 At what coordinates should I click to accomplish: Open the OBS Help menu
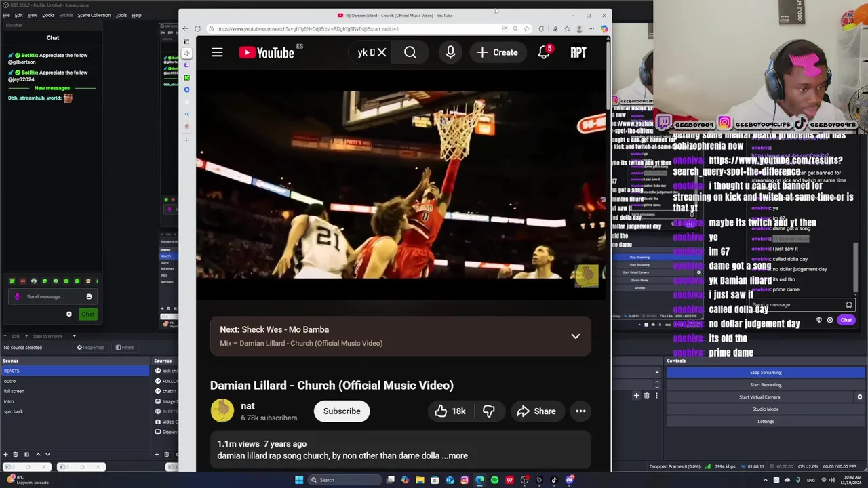(136, 15)
